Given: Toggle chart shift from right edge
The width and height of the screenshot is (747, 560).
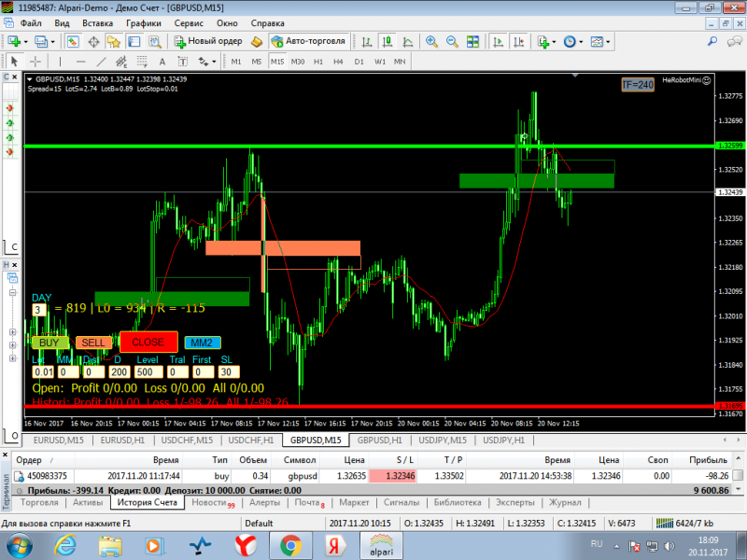Looking at the screenshot, I should (519, 42).
